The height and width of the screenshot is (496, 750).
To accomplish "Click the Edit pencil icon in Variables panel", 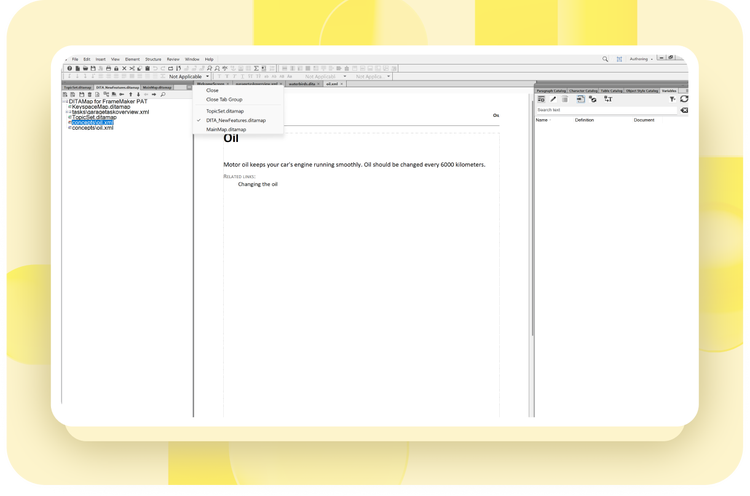I will (x=553, y=99).
